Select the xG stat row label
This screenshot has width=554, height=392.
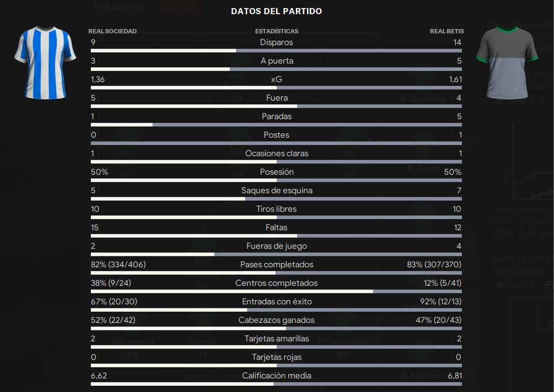[276, 80]
